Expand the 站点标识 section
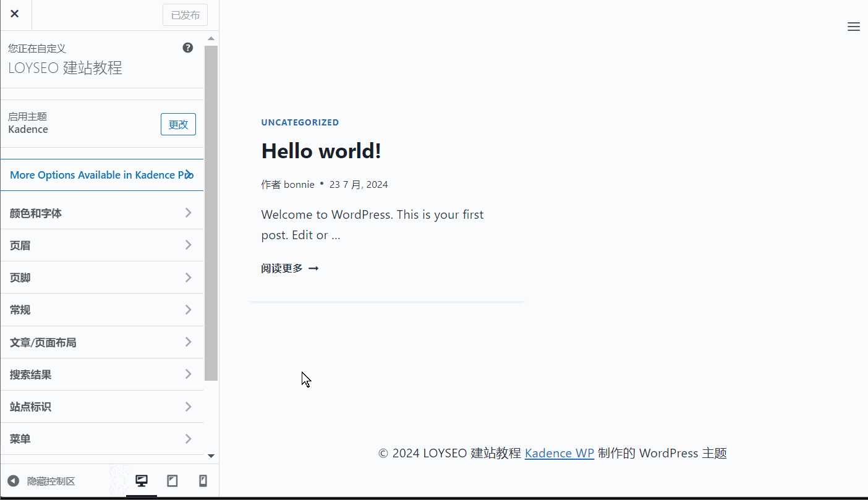The image size is (868, 500). [x=102, y=407]
